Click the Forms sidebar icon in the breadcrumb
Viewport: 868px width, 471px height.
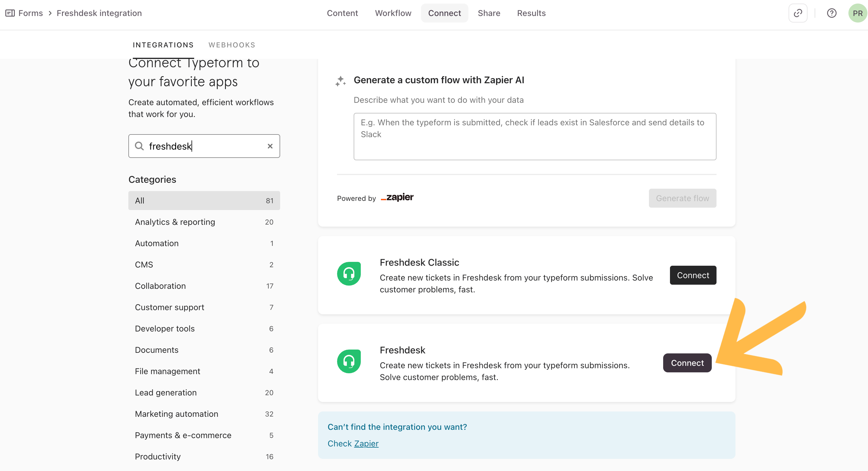click(x=9, y=13)
